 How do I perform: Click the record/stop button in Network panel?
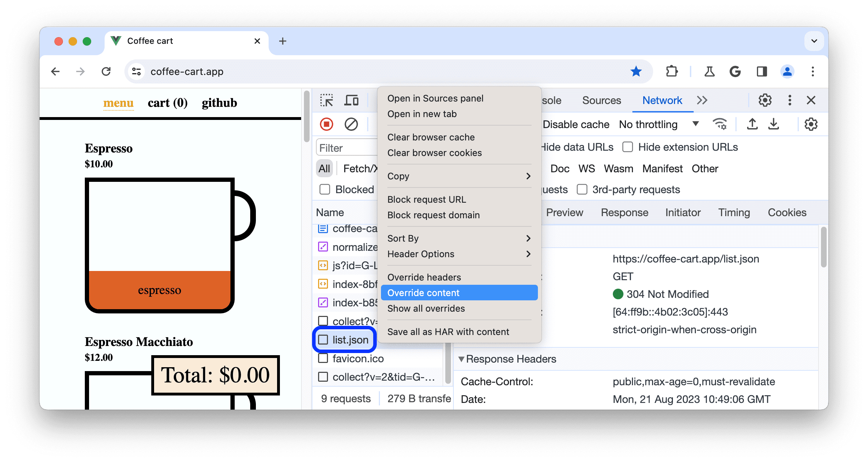[x=326, y=124]
